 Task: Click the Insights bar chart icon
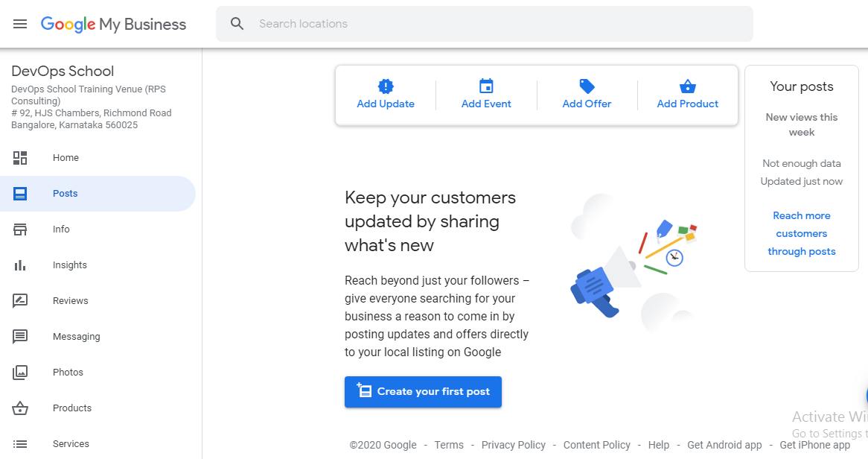[x=20, y=265]
